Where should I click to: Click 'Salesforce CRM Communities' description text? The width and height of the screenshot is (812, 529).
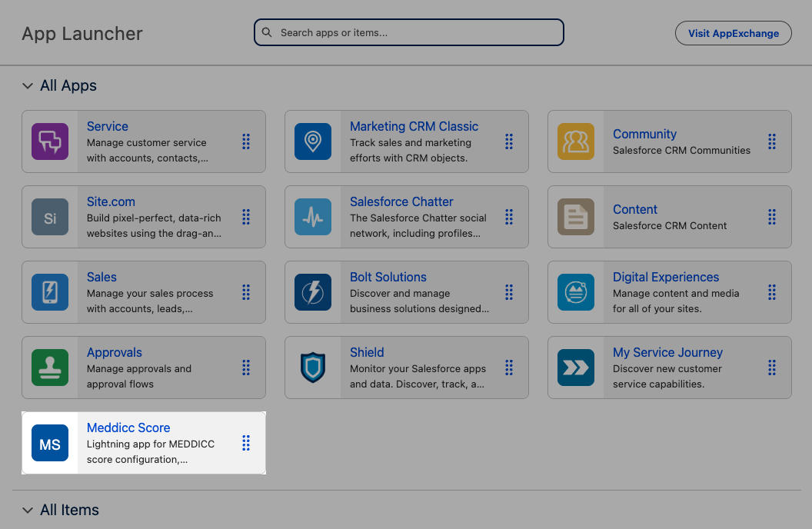click(x=681, y=151)
